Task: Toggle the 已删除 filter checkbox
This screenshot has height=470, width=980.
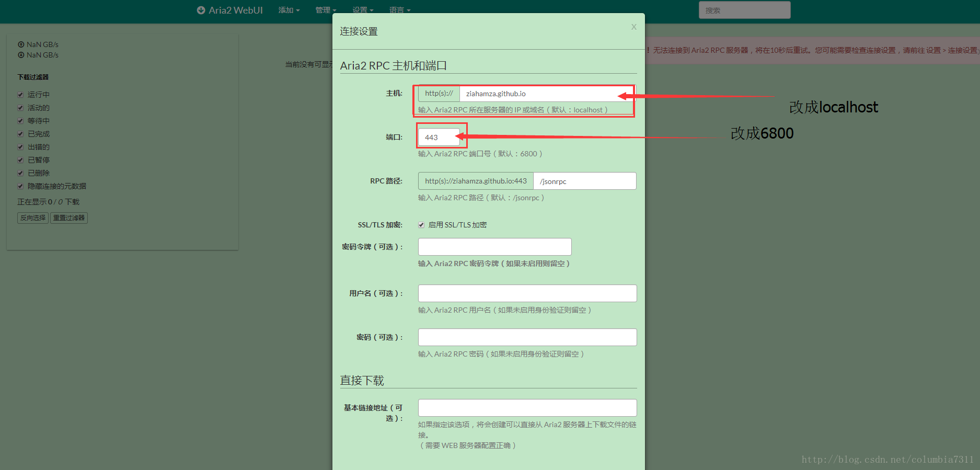Action: pyautogui.click(x=20, y=173)
